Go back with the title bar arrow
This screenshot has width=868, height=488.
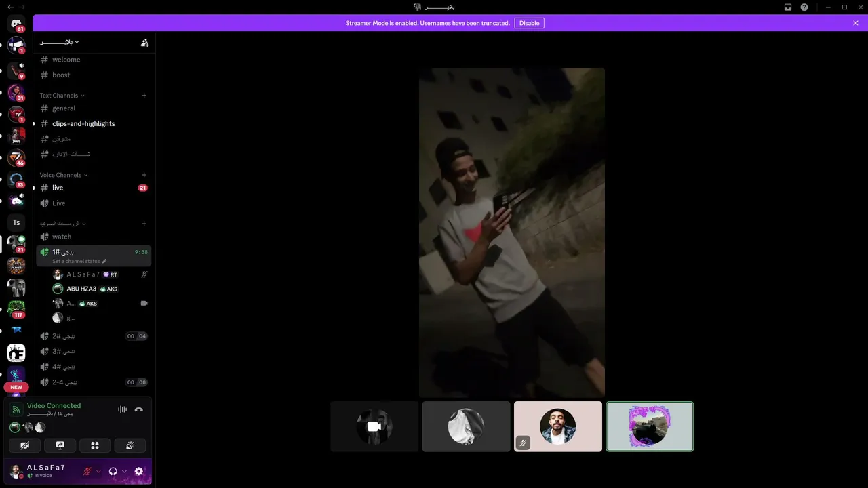click(10, 7)
